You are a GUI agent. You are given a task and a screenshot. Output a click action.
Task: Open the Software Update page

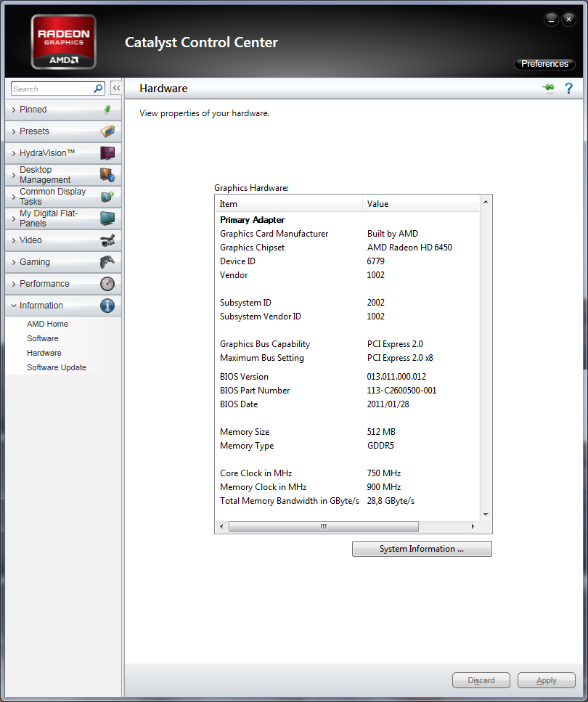tap(57, 367)
